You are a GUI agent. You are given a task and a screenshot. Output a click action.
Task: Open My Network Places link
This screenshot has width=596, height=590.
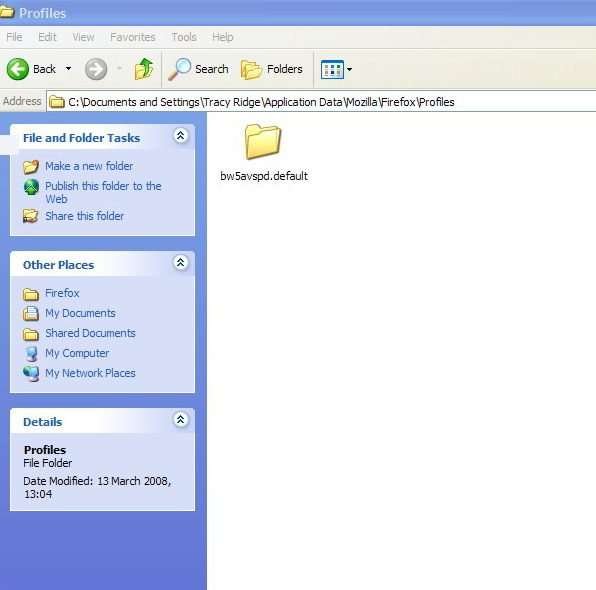[x=90, y=373]
